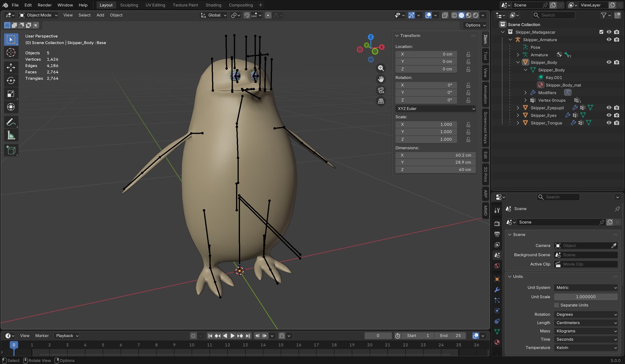
Task: Click the viewport Options button
Action: [475, 25]
